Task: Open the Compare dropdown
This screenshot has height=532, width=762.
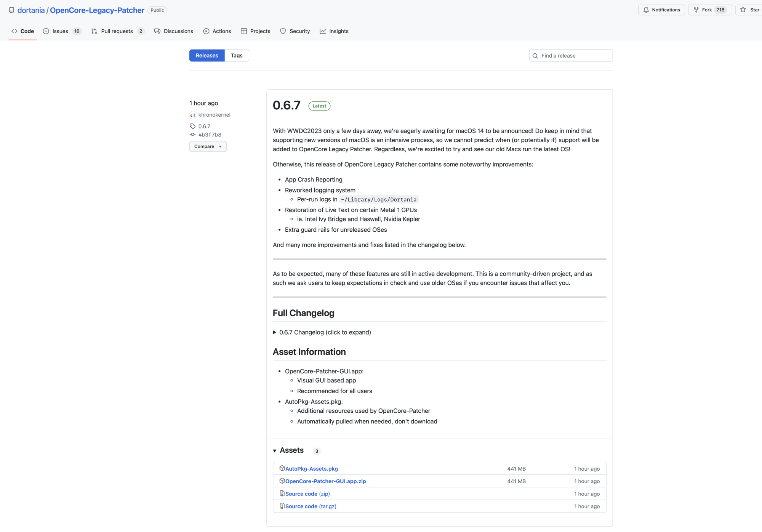Action: coord(208,147)
